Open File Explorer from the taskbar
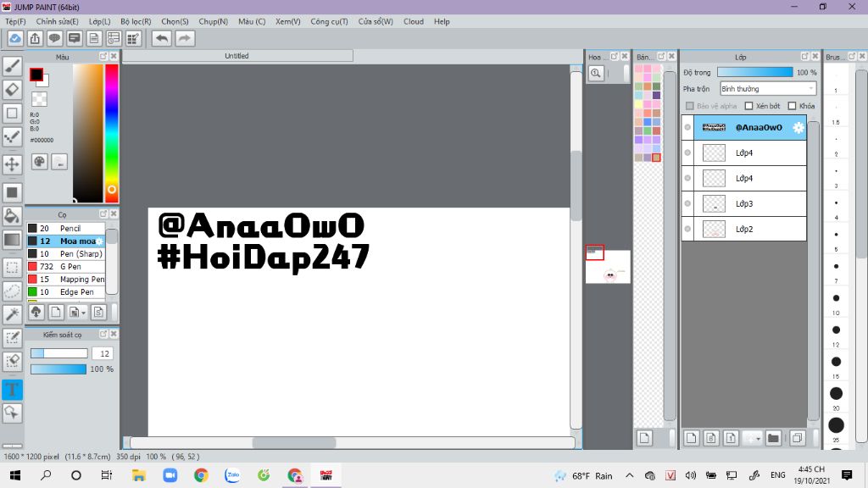Image resolution: width=868 pixels, height=488 pixels. click(138, 475)
